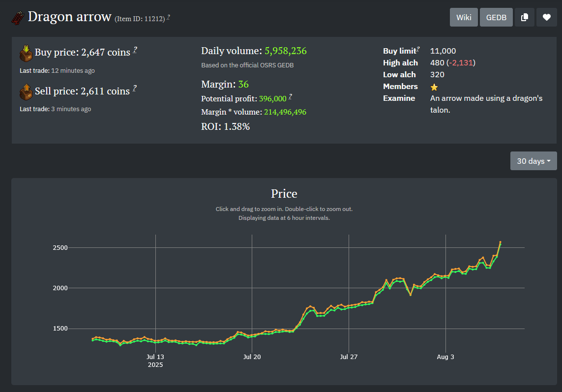Image resolution: width=562 pixels, height=392 pixels.
Task: Open the GEDB button
Action: (496, 17)
